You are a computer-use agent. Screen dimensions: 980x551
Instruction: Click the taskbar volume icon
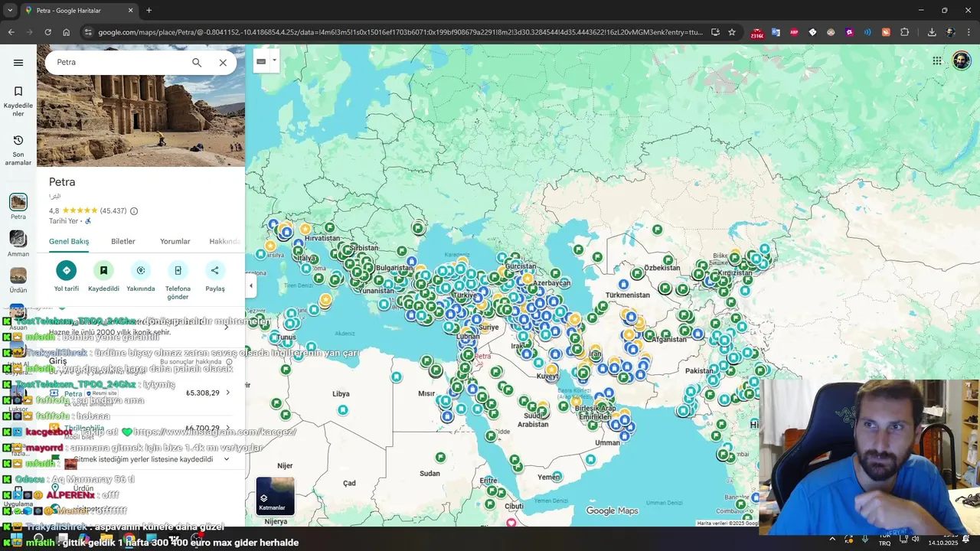point(915,539)
